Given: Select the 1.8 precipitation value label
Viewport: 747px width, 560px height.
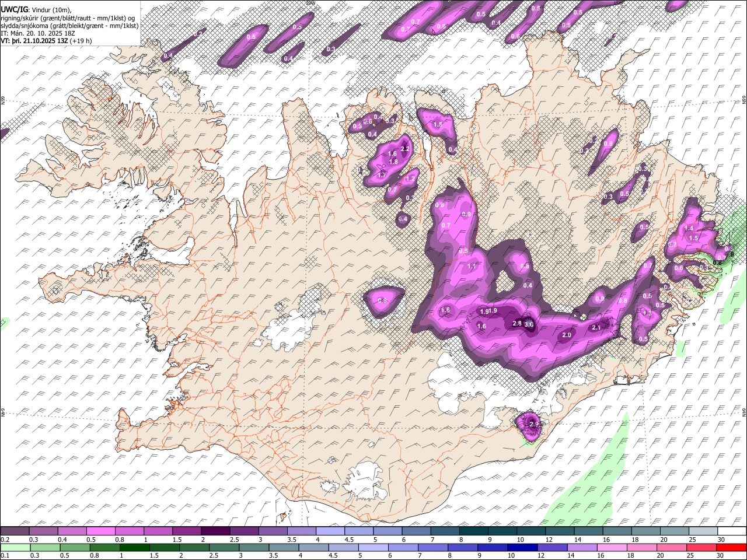Looking at the screenshot, I should (393, 162).
